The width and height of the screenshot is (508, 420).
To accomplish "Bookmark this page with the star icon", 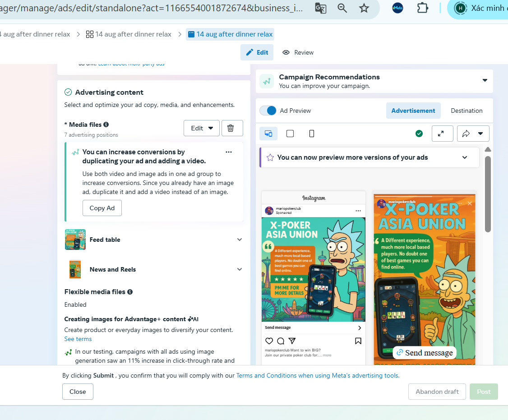I will (364, 8).
